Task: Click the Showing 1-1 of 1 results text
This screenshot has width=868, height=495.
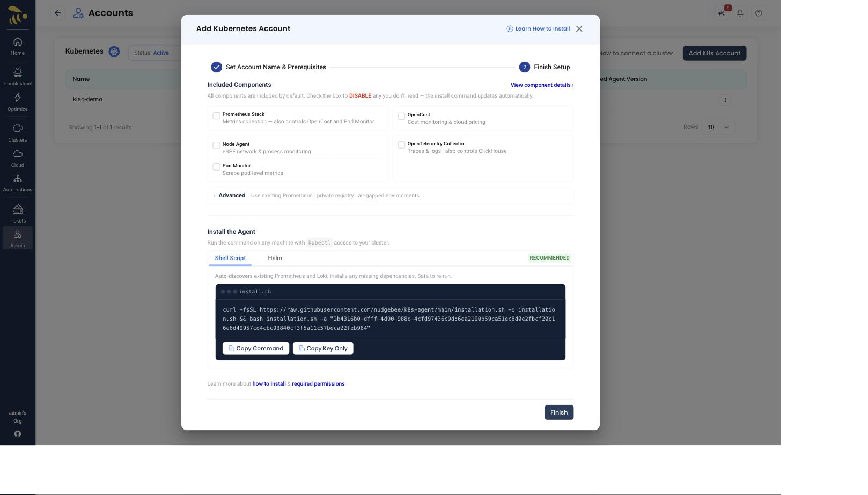Action: click(100, 128)
